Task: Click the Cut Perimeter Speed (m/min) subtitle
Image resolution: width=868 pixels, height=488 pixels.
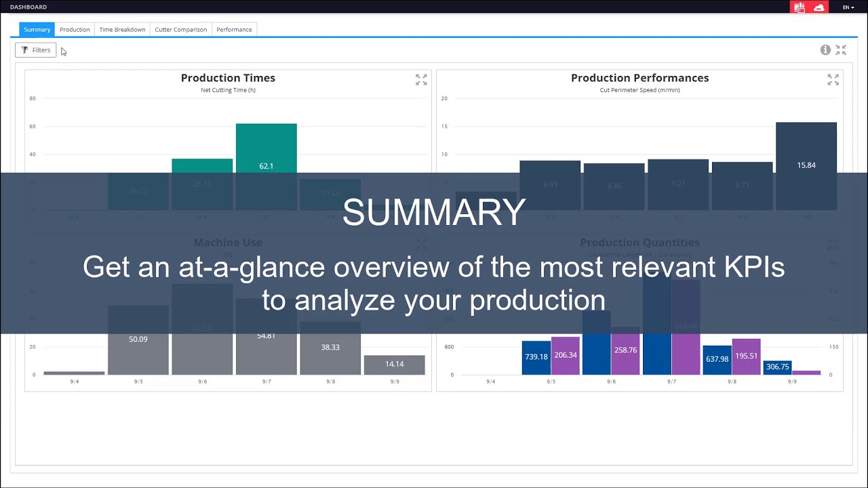Action: coord(640,90)
